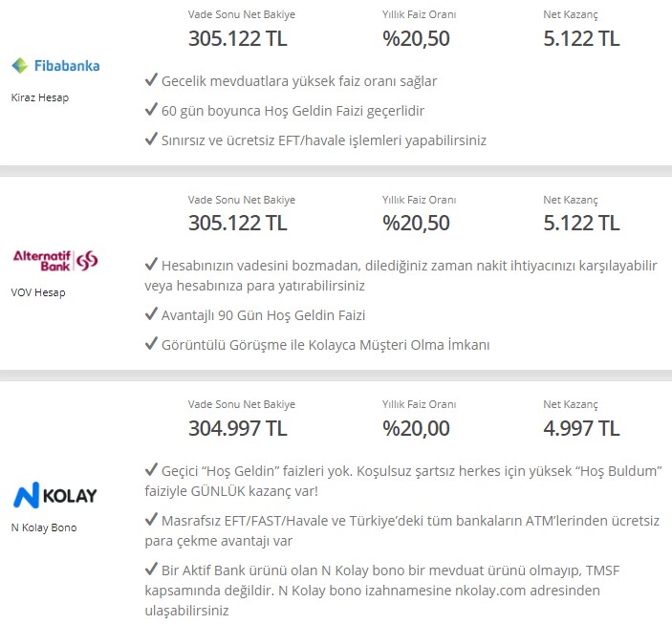This screenshot has width=672, height=624.
Task: Click checkmark beside Bir Aktif Bank ürünü
Action: (x=151, y=569)
